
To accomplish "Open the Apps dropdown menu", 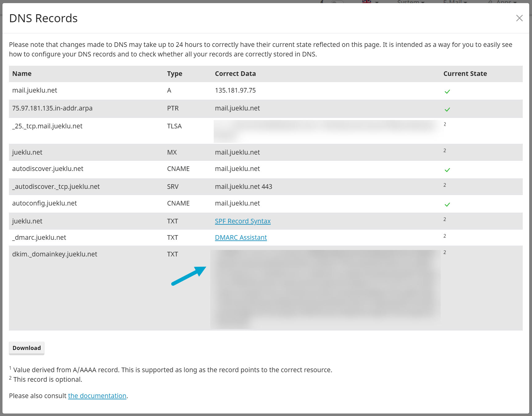I will click(x=504, y=2).
